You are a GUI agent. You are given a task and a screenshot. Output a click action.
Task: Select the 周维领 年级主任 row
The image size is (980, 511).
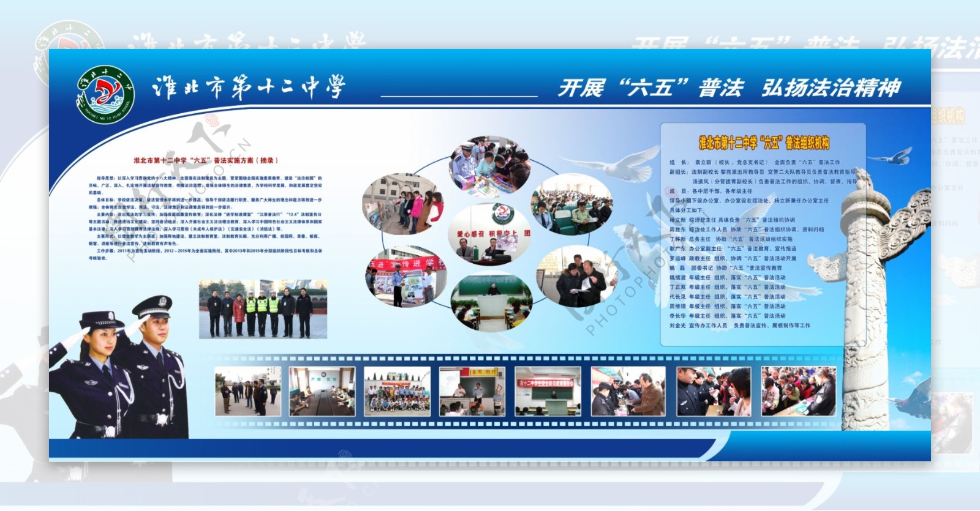coord(727,307)
